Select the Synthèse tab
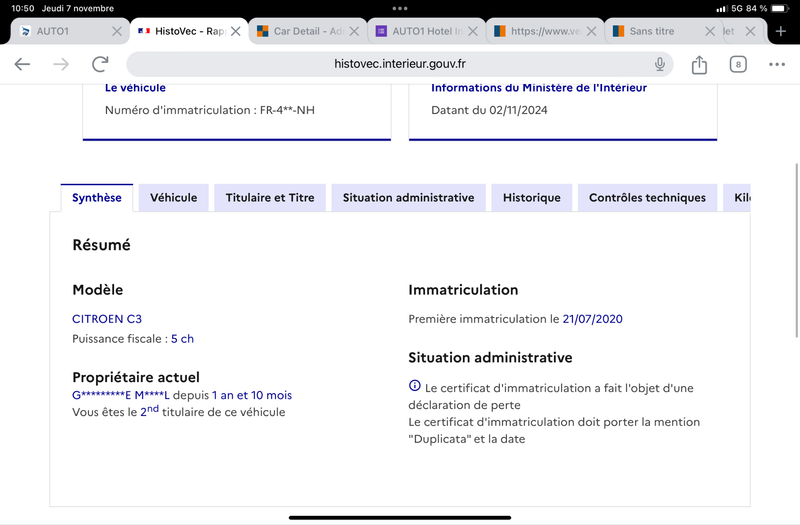The width and height of the screenshot is (800, 525). [96, 197]
